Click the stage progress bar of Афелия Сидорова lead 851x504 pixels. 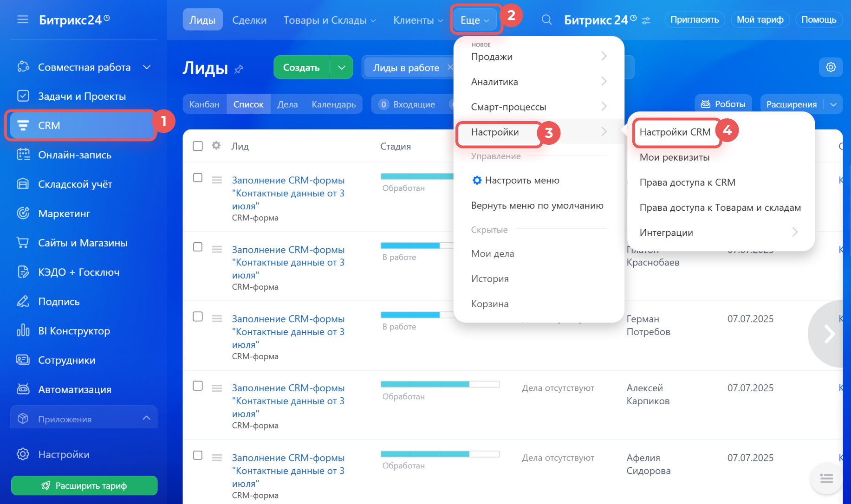point(440,453)
